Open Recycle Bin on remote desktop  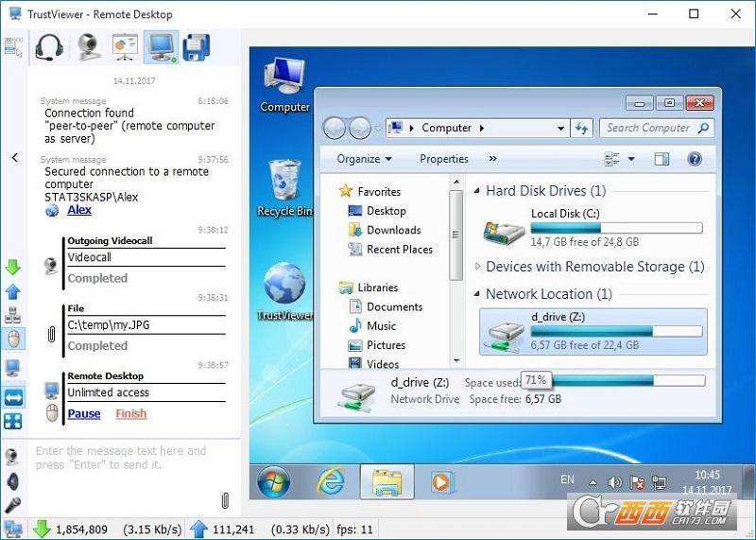tap(284, 188)
